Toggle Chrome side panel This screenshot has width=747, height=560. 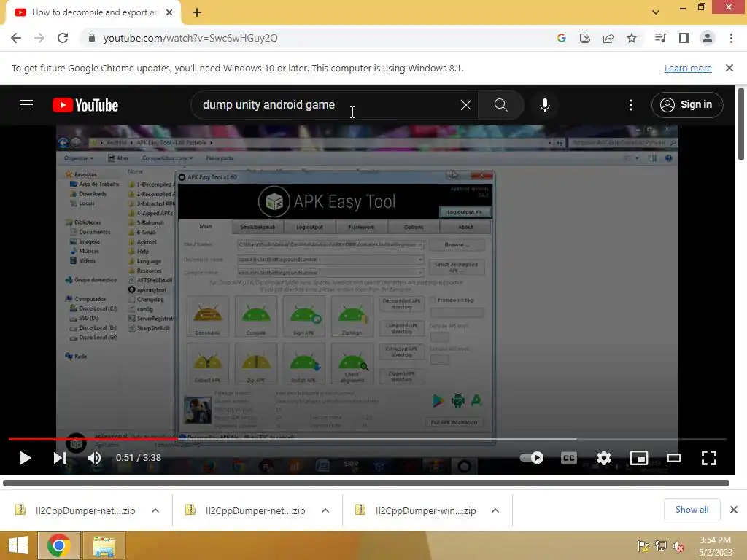click(684, 38)
